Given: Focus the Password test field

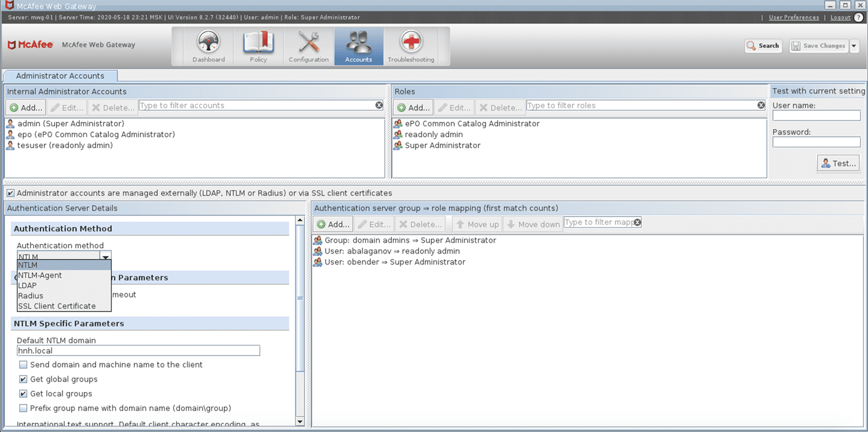Looking at the screenshot, I should [816, 142].
